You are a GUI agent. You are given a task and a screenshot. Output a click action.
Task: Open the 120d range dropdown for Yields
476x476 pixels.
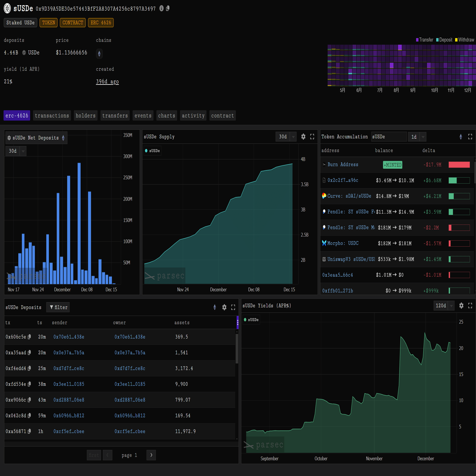pyautogui.click(x=444, y=306)
